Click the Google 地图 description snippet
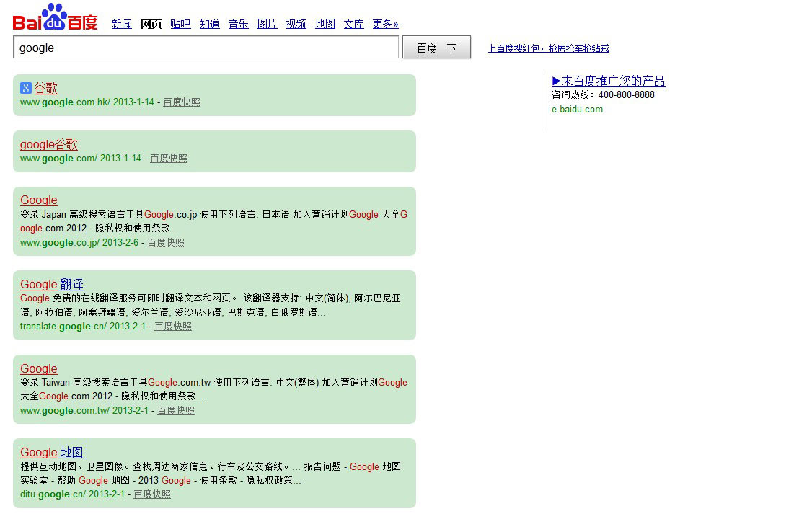The image size is (812, 519). tap(211, 474)
